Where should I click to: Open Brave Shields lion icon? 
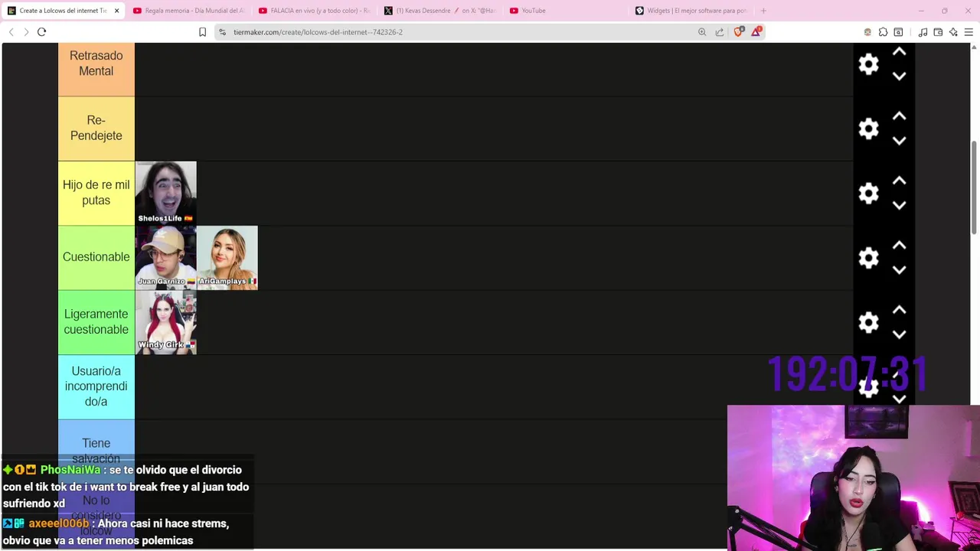(739, 32)
